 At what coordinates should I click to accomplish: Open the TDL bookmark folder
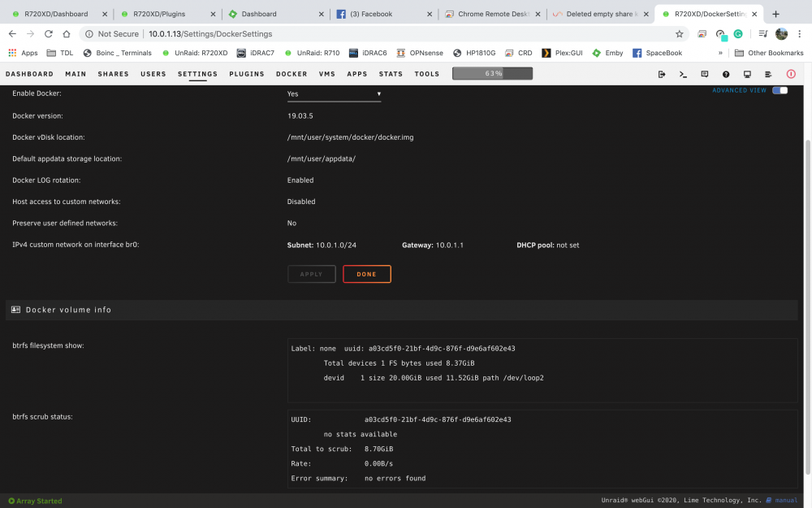pyautogui.click(x=60, y=53)
